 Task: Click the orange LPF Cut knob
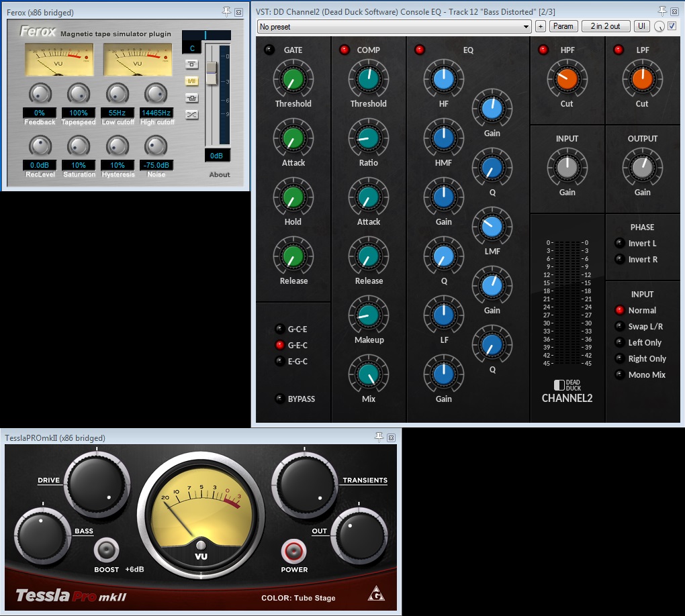pyautogui.click(x=642, y=79)
